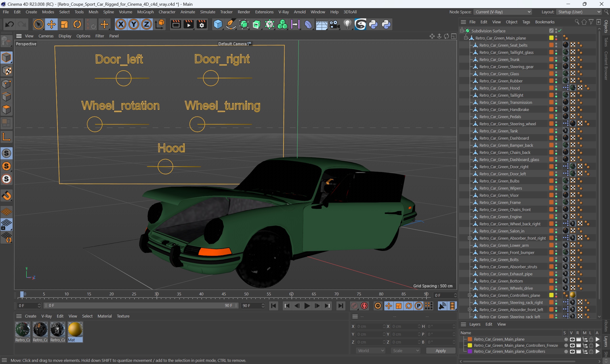Click purple color swatch of Main_plane_Controllers layer

pyautogui.click(x=470, y=351)
